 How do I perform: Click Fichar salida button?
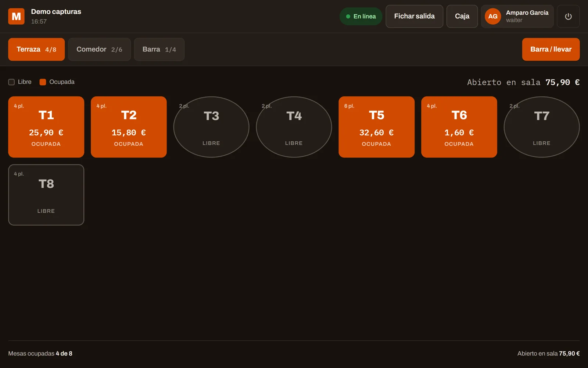[414, 16]
